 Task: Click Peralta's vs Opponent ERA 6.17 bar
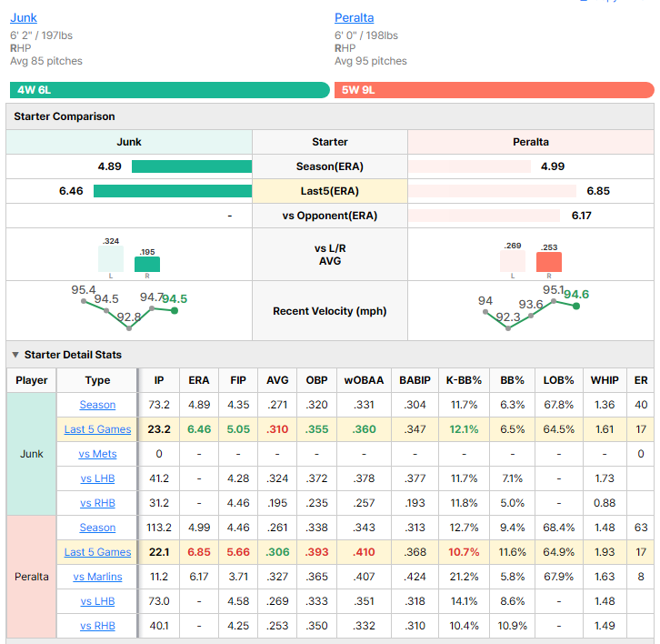pos(484,216)
